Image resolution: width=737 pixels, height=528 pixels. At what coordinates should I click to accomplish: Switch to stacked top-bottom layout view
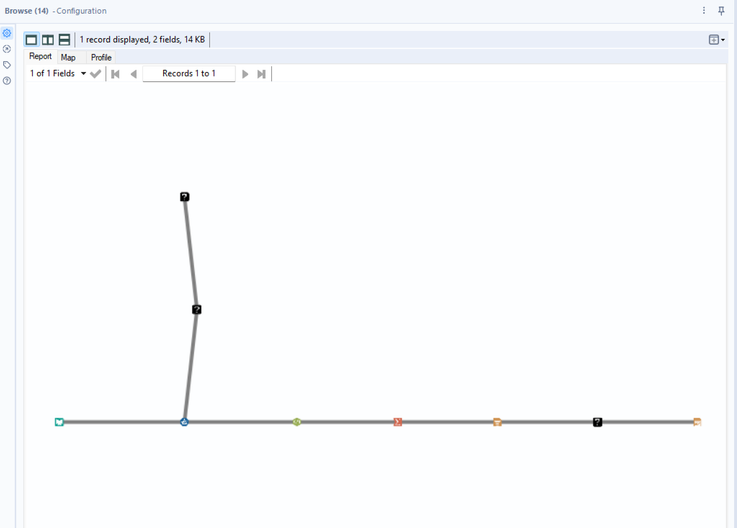64,39
